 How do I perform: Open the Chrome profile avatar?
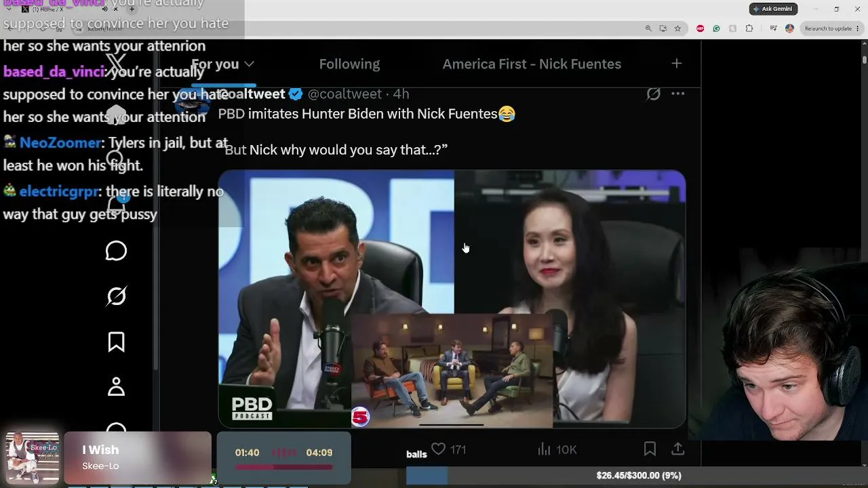(789, 28)
